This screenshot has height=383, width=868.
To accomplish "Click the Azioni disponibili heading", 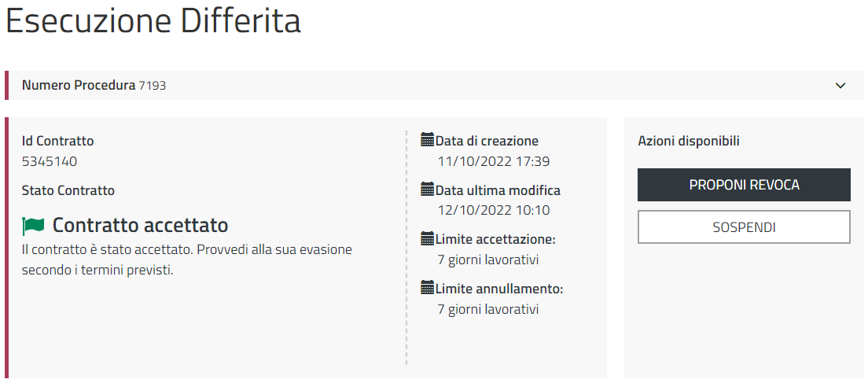I will [689, 142].
